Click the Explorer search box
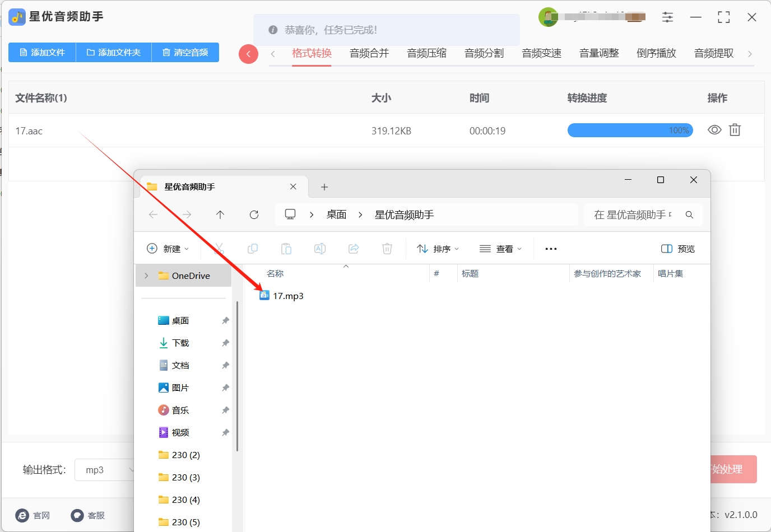Screen dimensions: 771x532 pyautogui.click(x=643, y=214)
